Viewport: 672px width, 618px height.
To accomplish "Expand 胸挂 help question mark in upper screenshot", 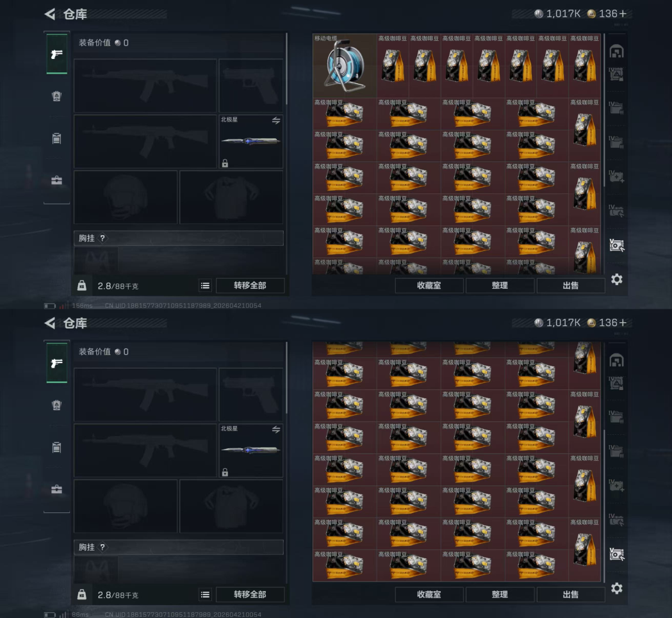I will (102, 238).
